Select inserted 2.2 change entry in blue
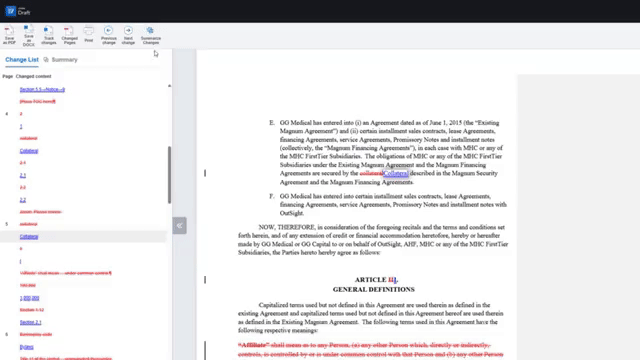Image resolution: width=640 pixels, height=360 pixels. click(x=23, y=200)
